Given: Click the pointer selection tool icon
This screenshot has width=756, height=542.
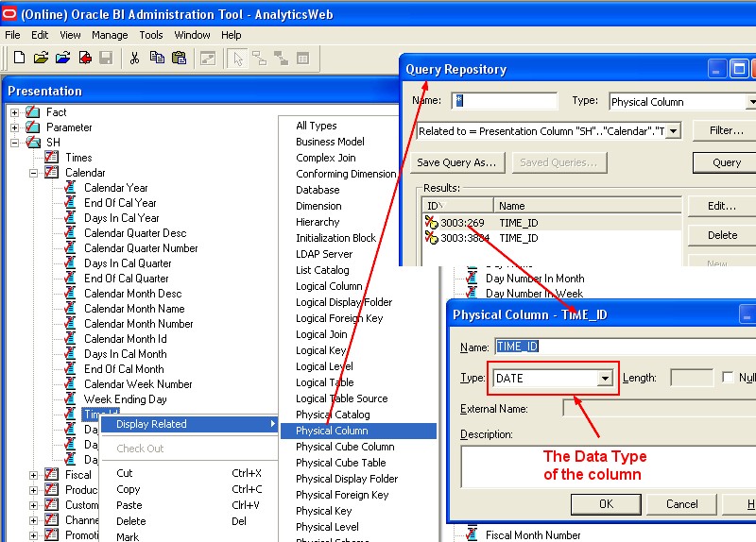Looking at the screenshot, I should coord(238,59).
